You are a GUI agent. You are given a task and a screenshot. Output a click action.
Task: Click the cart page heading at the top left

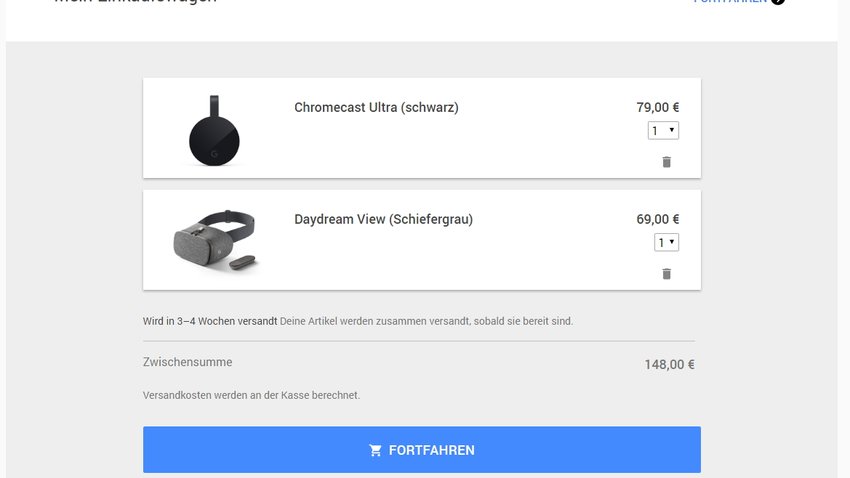coord(136,2)
